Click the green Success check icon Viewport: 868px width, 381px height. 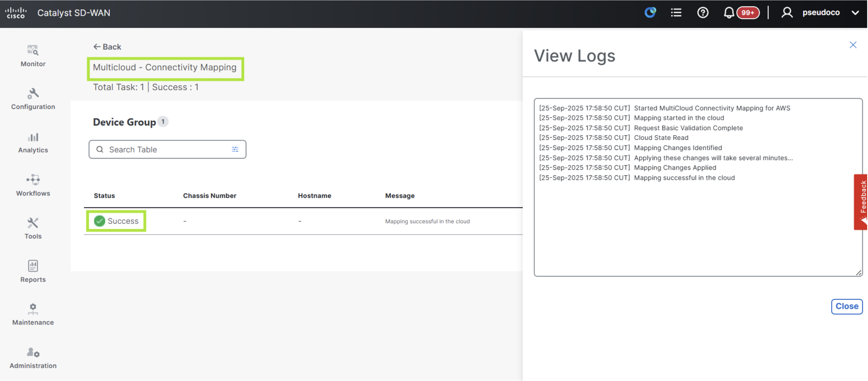[x=99, y=221]
